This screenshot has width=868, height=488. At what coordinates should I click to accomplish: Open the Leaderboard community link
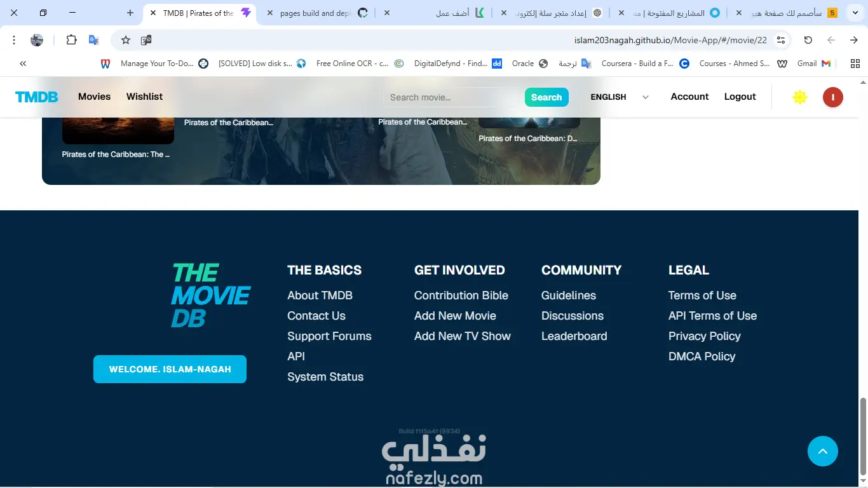[574, 336]
